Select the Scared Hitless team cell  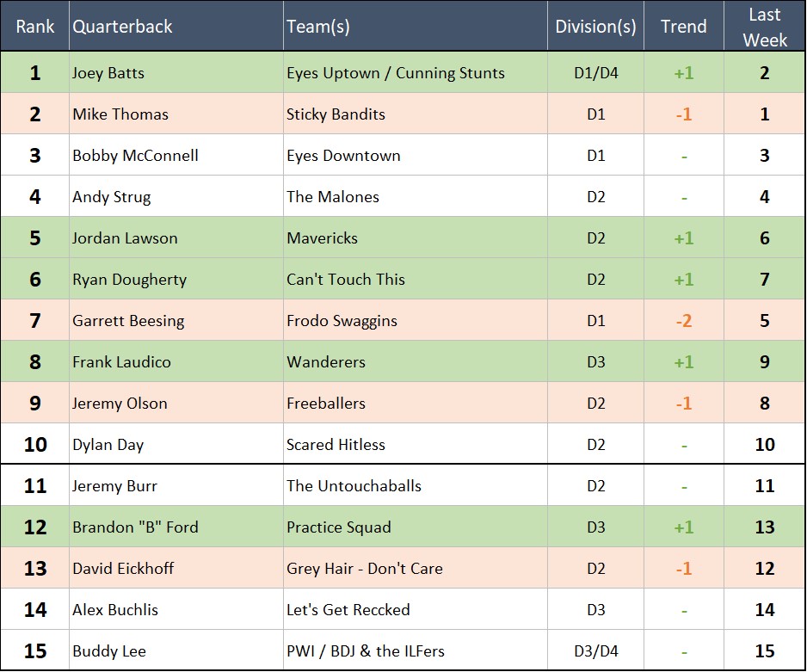point(336,445)
